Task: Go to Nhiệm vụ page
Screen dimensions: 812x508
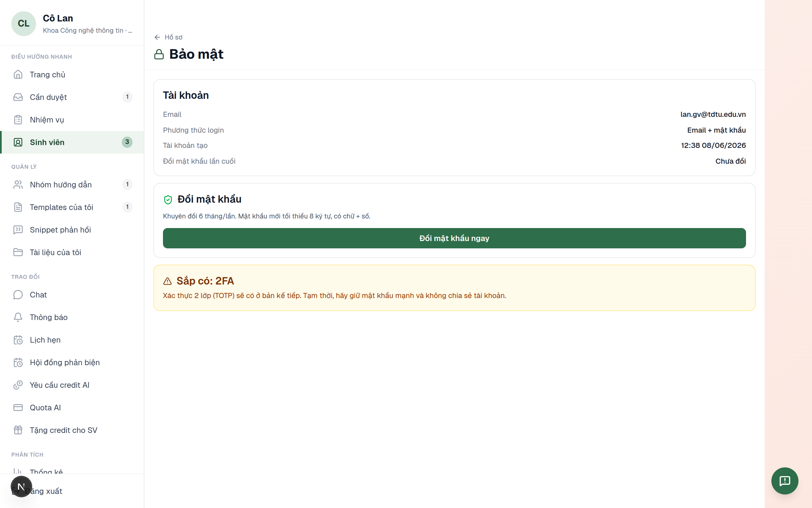Action: [72, 120]
